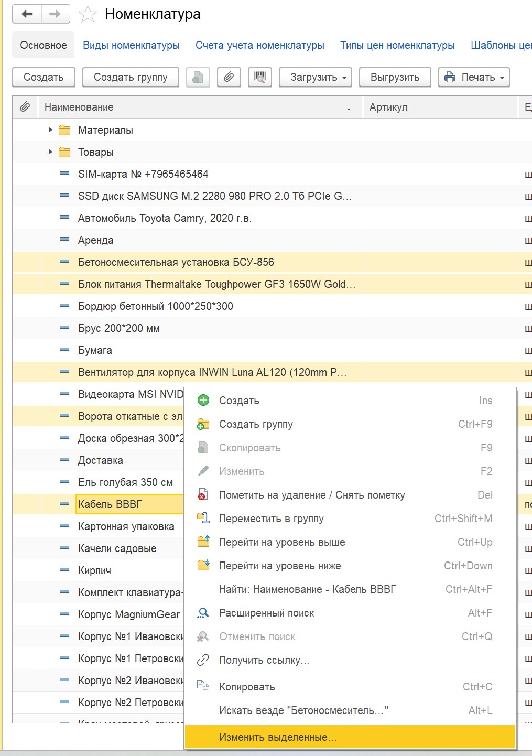Open attached files with the paperclip button
532x756 pixels.
click(x=229, y=78)
